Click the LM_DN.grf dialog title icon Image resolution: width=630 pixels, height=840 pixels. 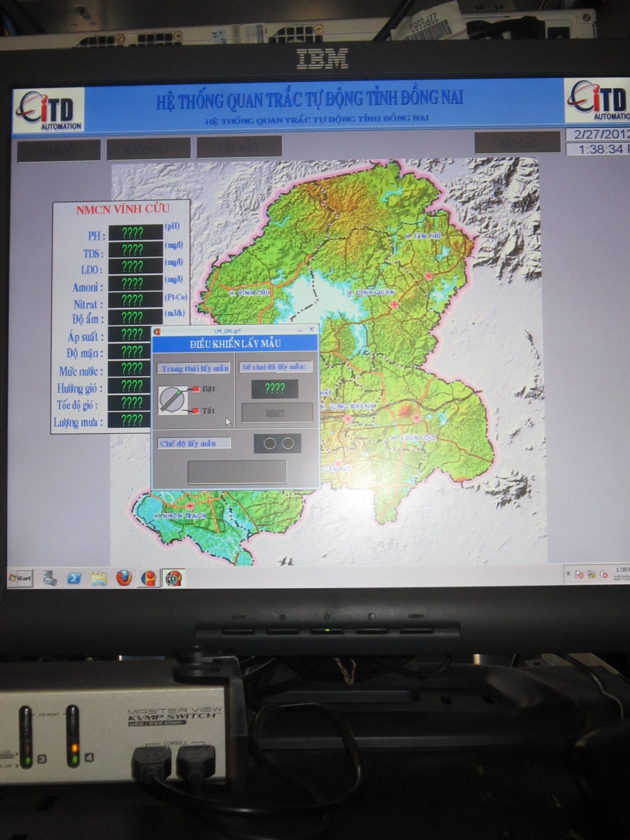pyautogui.click(x=157, y=332)
